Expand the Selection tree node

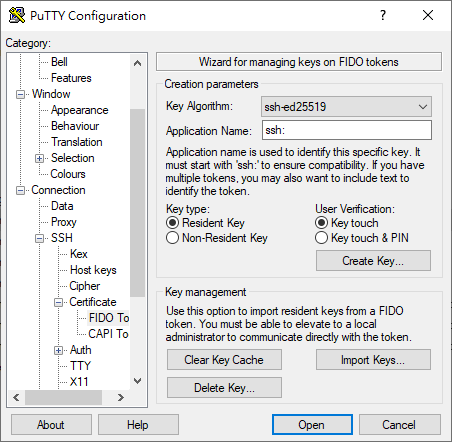point(39,158)
